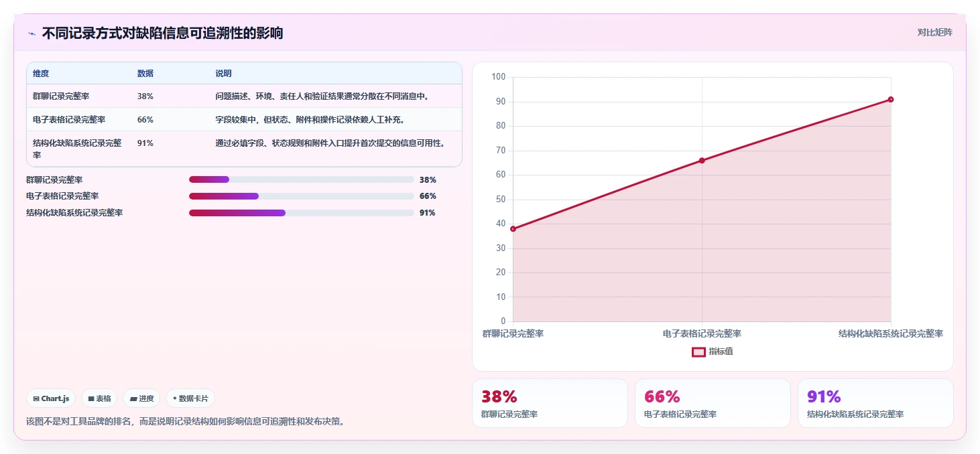Click the description starting 问题描述、环境
The width and height of the screenshot is (980, 454).
[x=322, y=96]
